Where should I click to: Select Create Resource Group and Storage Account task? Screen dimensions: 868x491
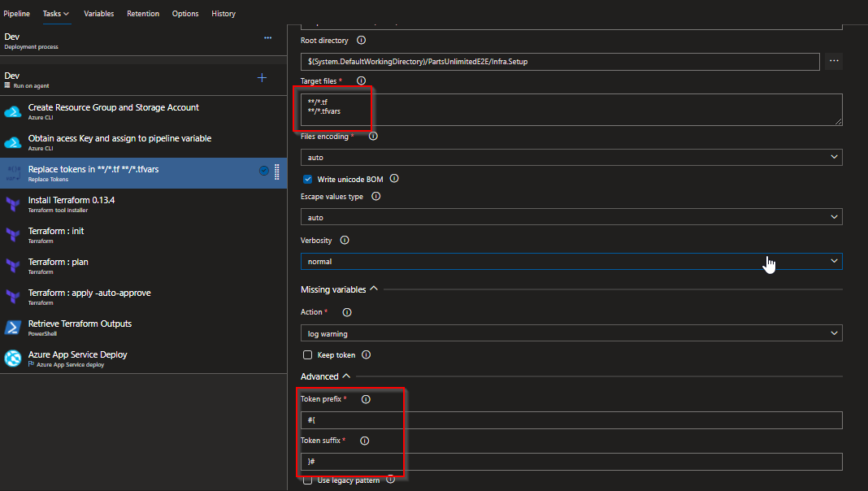(143, 111)
